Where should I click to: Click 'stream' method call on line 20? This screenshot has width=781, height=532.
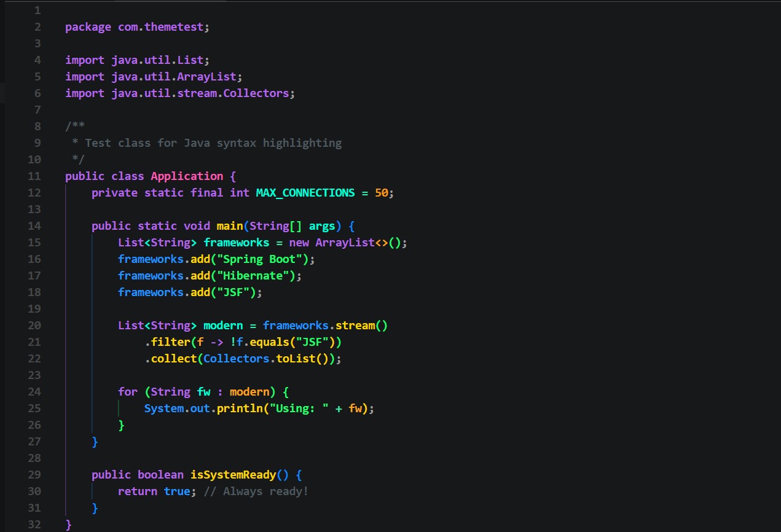click(x=355, y=326)
